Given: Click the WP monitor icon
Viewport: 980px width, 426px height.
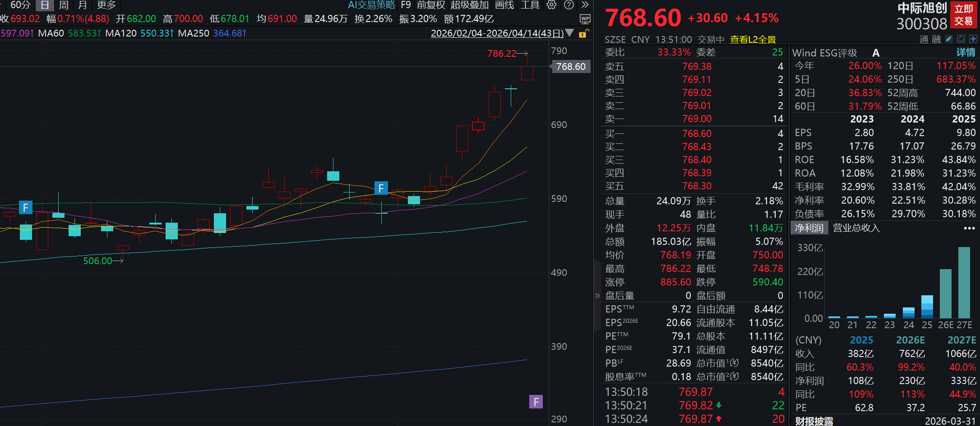Looking at the screenshot, I should point(585,19).
